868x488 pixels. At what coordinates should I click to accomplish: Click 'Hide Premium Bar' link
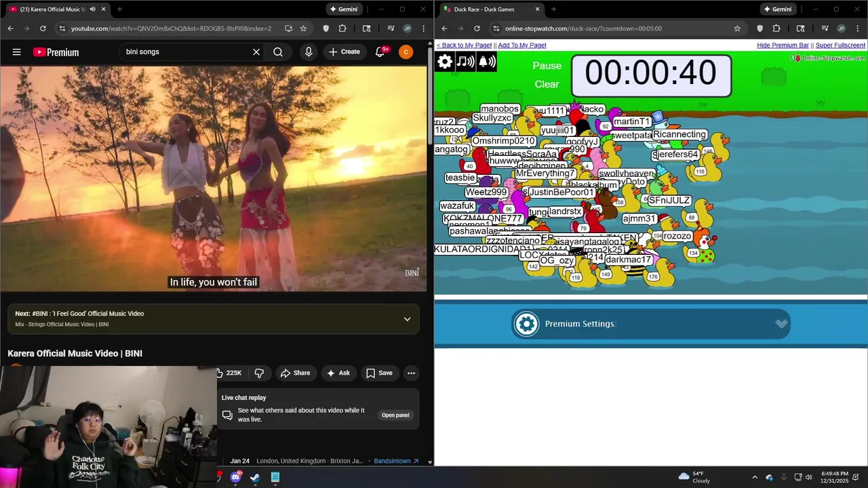pyautogui.click(x=783, y=45)
